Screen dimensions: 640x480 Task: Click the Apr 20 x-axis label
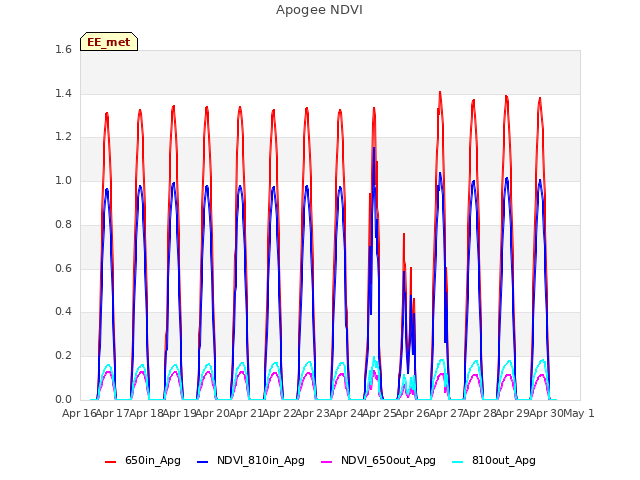click(213, 413)
